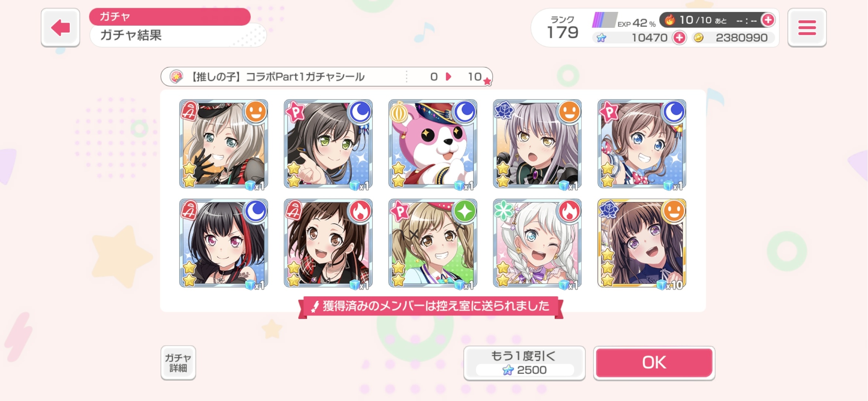The image size is (868, 401).
Task: Select the three-star brown-haired girl card
Action: coord(642,244)
